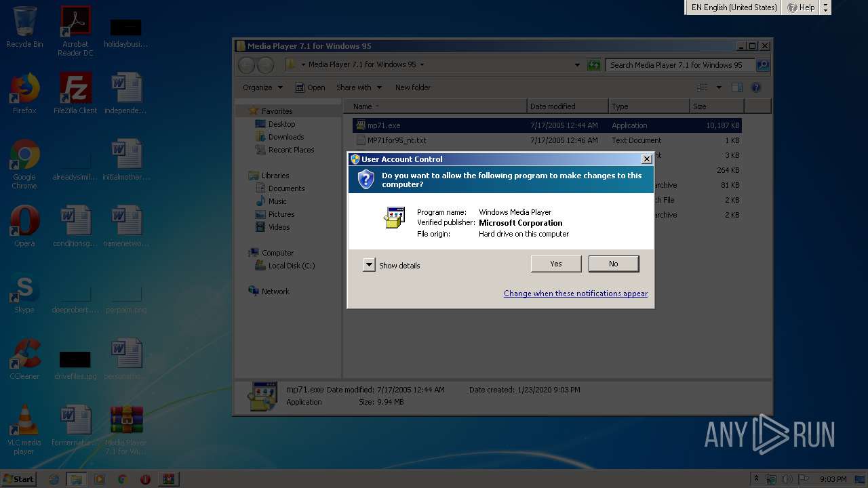868x488 pixels.
Task: Open the EN English language bar
Action: 734,7
